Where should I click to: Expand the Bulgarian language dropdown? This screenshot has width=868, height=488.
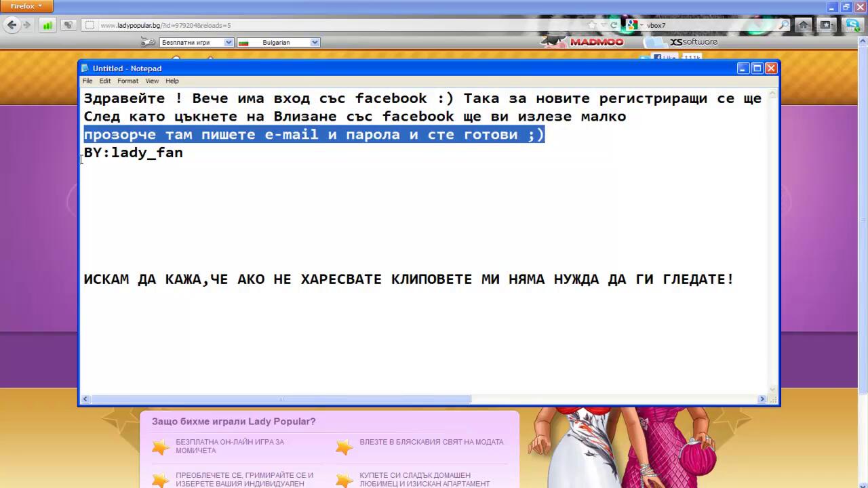coord(315,42)
